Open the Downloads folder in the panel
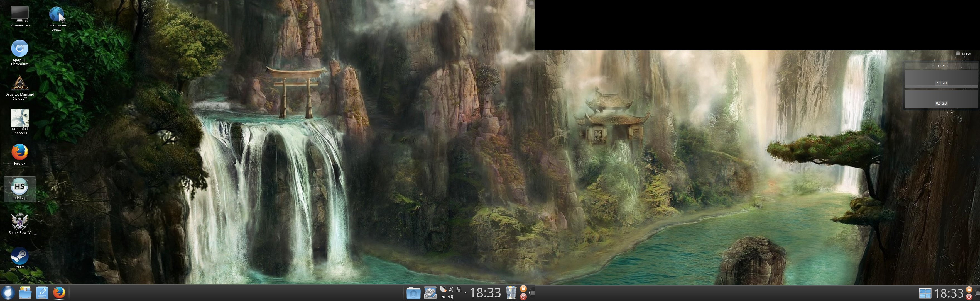Image resolution: width=980 pixels, height=301 pixels. [413, 293]
